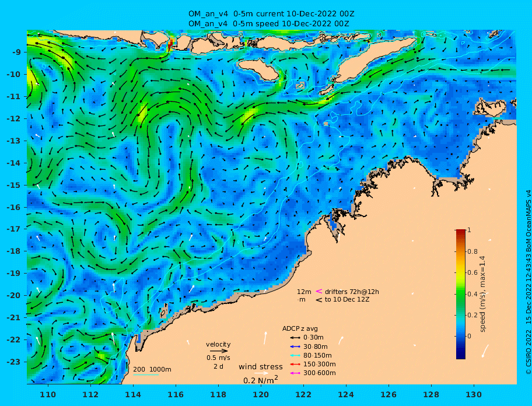Click the latitude axis label '-22'
The width and height of the screenshot is (532, 406).
[x=13, y=340]
